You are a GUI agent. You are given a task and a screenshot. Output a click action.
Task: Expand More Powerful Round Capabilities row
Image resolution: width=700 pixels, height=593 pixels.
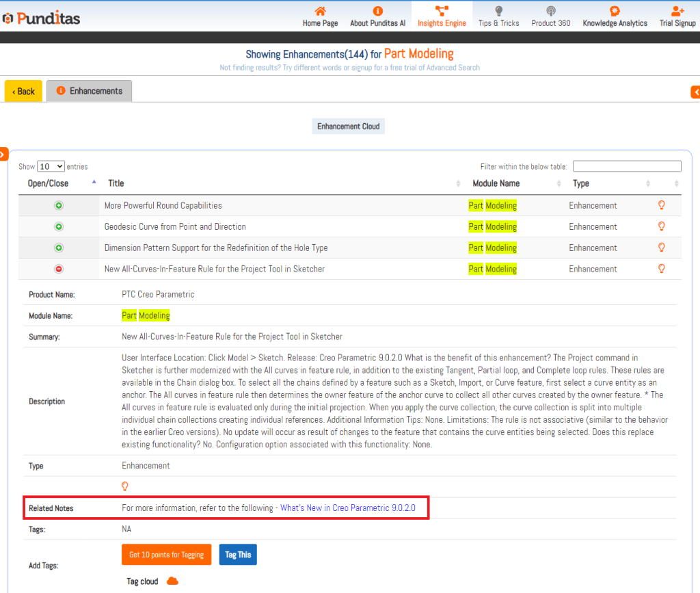[59, 206]
